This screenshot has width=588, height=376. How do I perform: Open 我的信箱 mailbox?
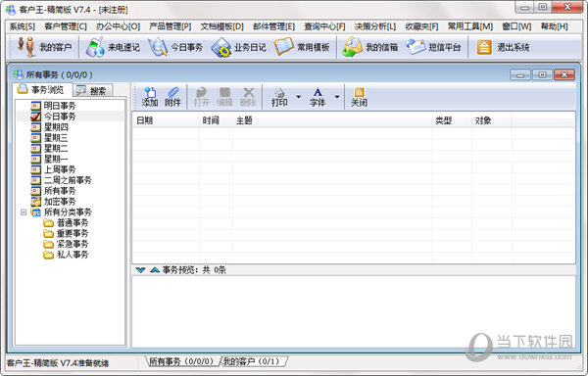[369, 47]
